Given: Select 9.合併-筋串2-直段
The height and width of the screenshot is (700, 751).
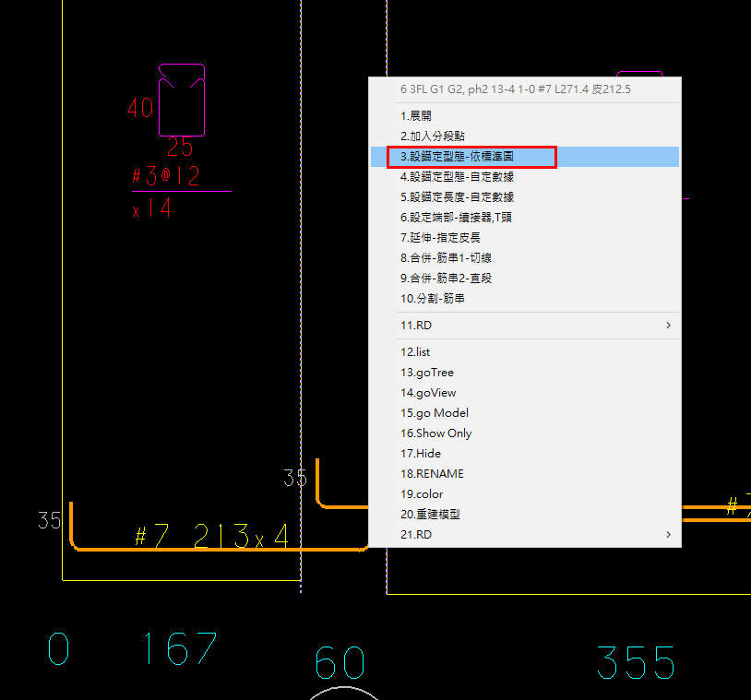Looking at the screenshot, I should (524, 279).
